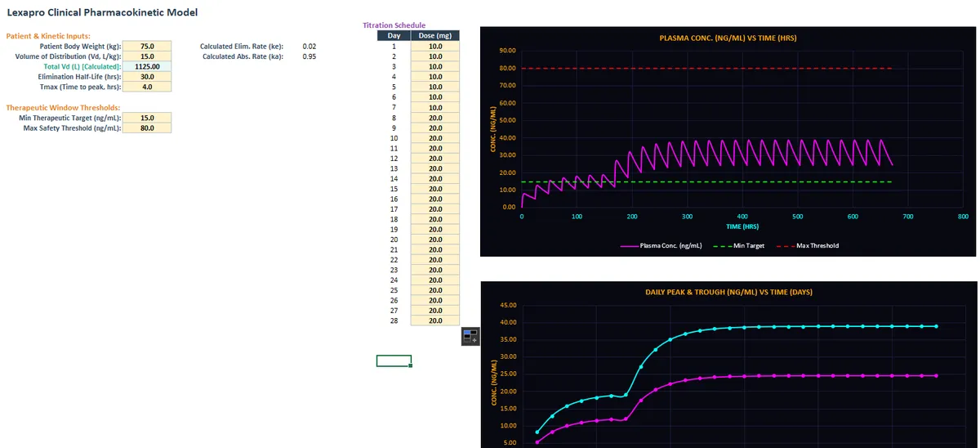The height and width of the screenshot is (448, 980).
Task: Click the Total Vd calculated cell 1125.00
Action: pos(147,66)
